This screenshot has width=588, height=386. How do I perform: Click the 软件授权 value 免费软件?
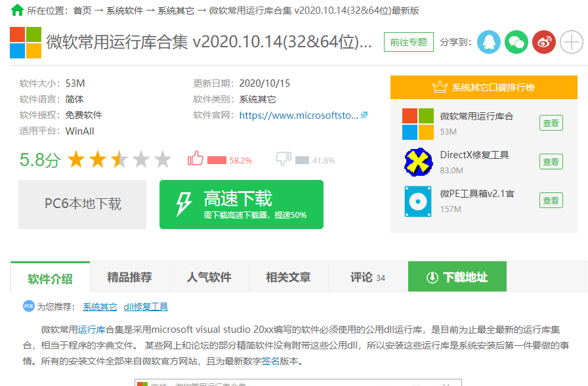83,115
